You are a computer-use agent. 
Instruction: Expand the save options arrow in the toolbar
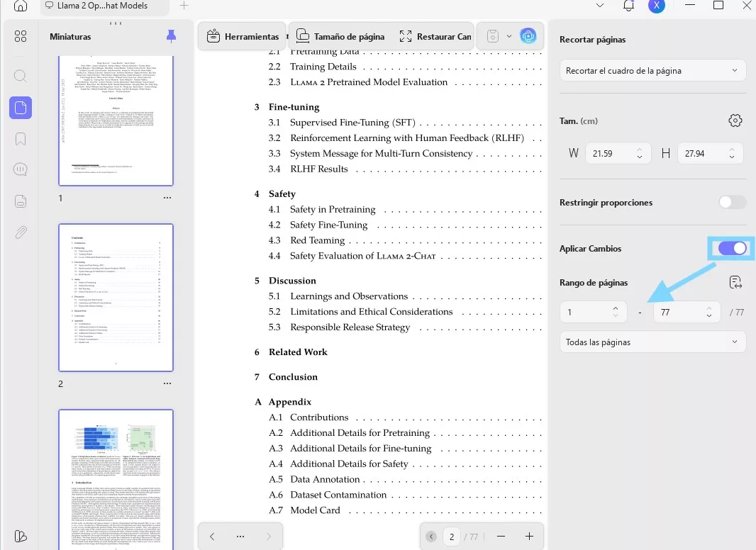tap(508, 36)
